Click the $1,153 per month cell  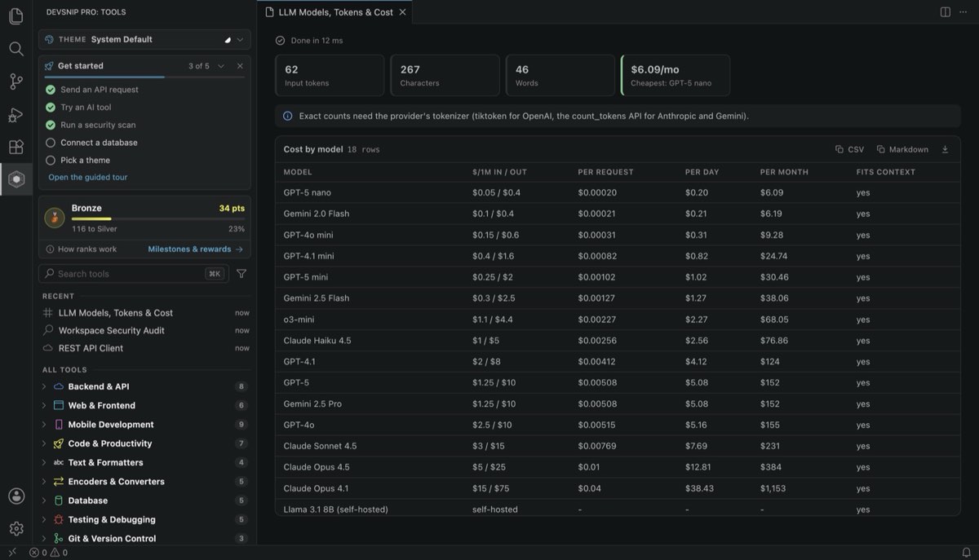click(x=773, y=488)
